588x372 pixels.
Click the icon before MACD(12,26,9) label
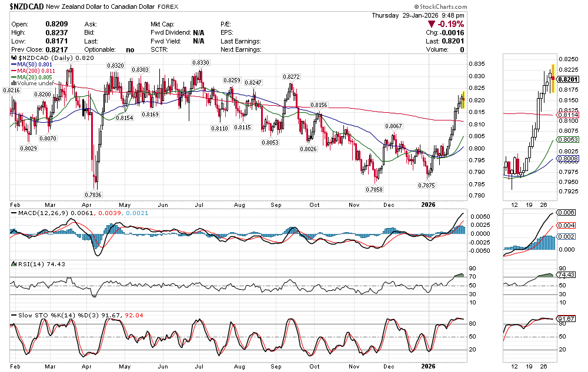15,212
